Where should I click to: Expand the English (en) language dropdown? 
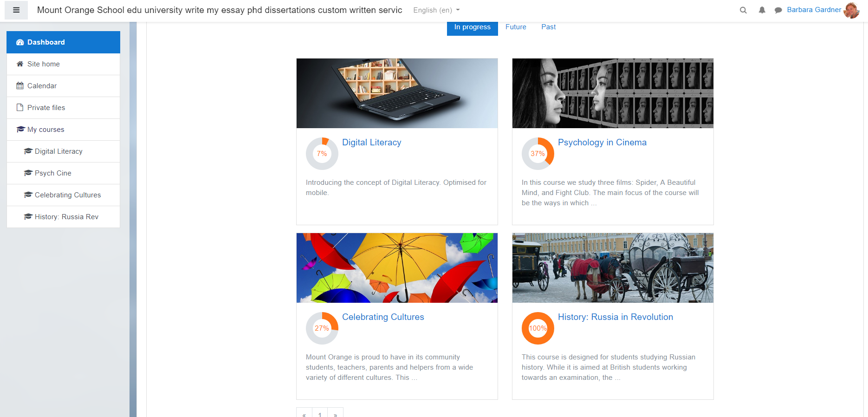436,10
